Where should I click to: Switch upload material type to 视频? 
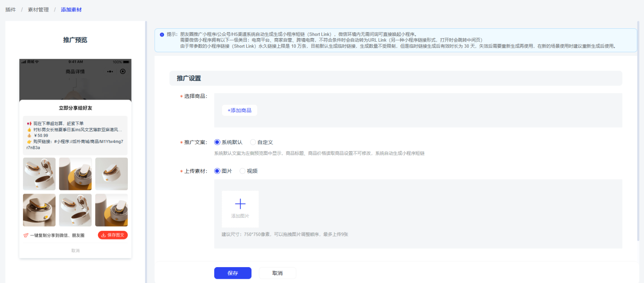coord(243,171)
